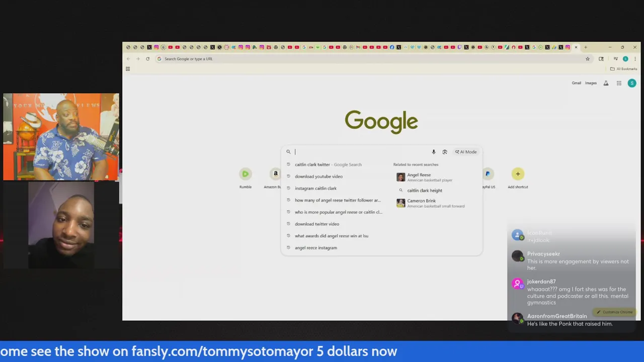Image resolution: width=644 pixels, height=362 pixels.
Task: Select suggestion 'instagram caitlin clark'
Action: [315, 188]
